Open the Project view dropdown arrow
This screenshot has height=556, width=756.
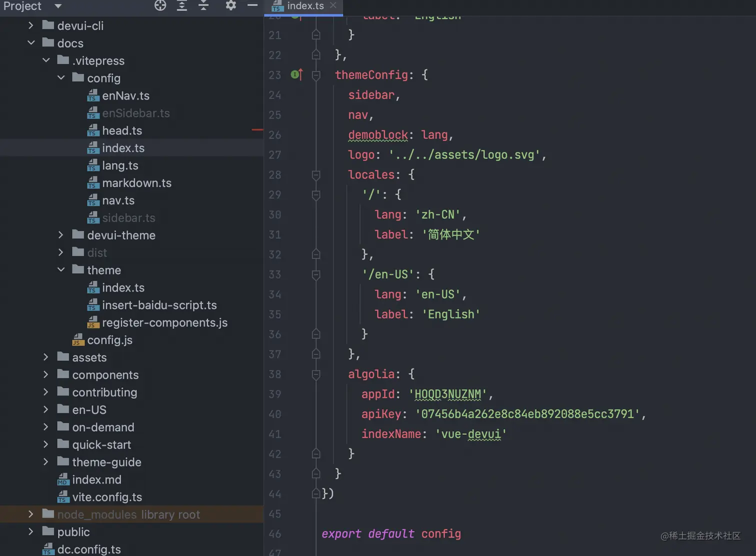coord(58,6)
